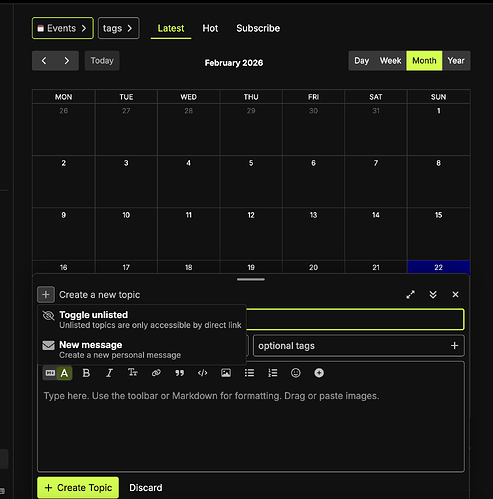
Task: Click the Create Topic button
Action: [x=78, y=488]
